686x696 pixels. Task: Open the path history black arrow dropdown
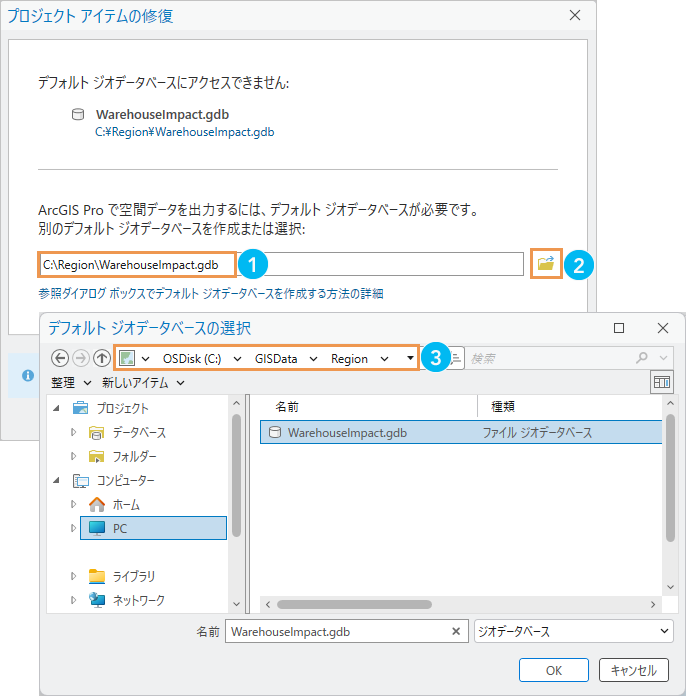click(x=410, y=358)
